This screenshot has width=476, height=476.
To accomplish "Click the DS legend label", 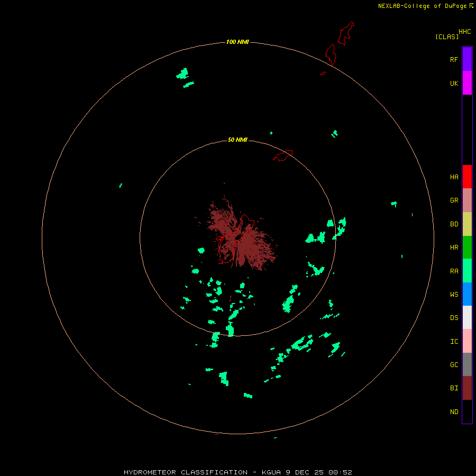I will click(x=454, y=318).
